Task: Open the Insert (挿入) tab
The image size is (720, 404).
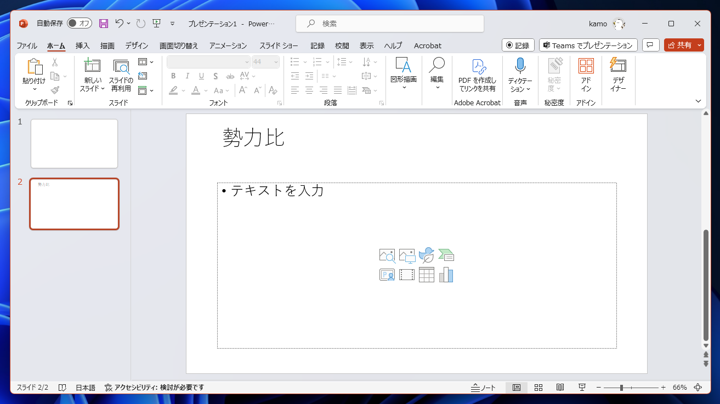Action: (x=82, y=46)
